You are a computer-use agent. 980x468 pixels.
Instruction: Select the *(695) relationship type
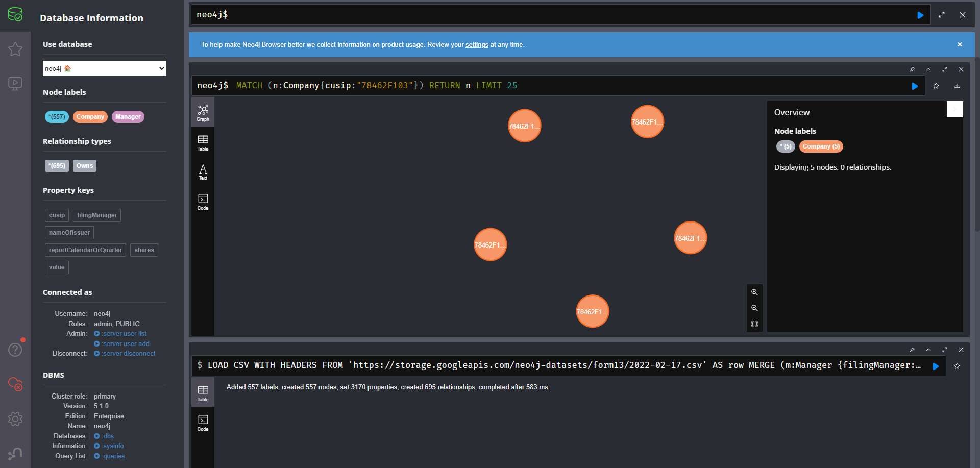pos(57,166)
